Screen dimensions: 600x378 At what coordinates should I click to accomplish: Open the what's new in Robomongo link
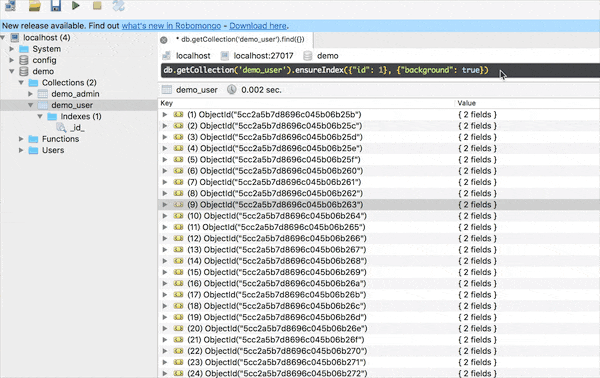171,26
